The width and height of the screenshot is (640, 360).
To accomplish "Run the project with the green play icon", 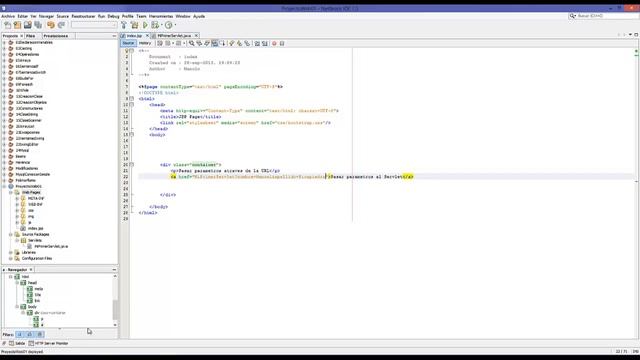I will click(145, 25).
